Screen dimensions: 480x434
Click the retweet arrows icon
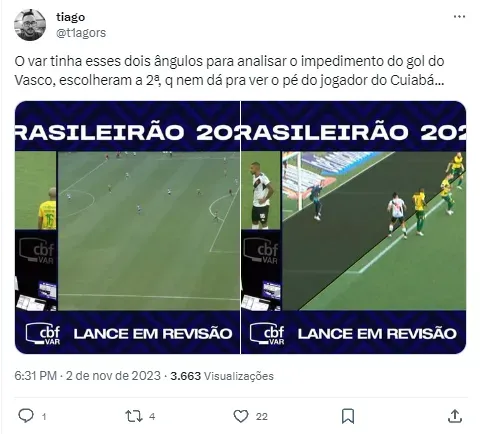pyautogui.click(x=134, y=416)
